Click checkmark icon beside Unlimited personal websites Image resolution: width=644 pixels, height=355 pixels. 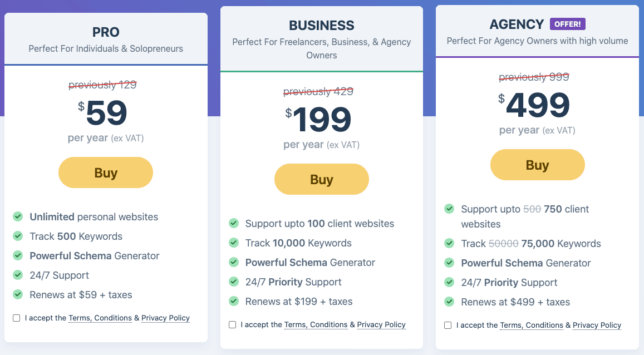(18, 216)
